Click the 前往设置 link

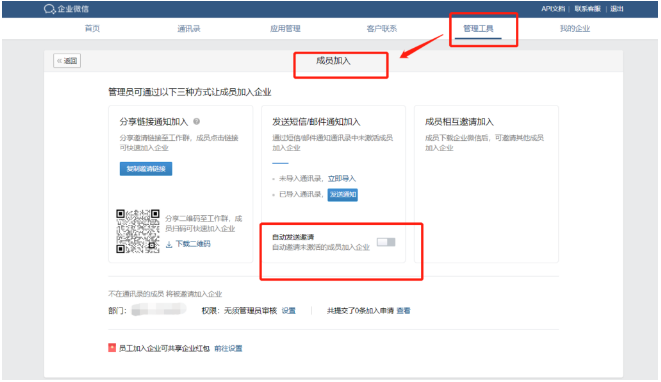228,348
